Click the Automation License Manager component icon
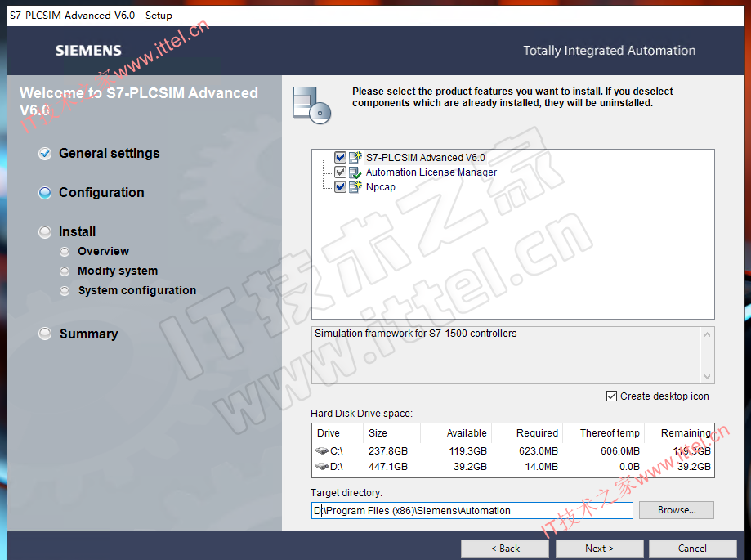The height and width of the screenshot is (560, 751). click(x=355, y=172)
